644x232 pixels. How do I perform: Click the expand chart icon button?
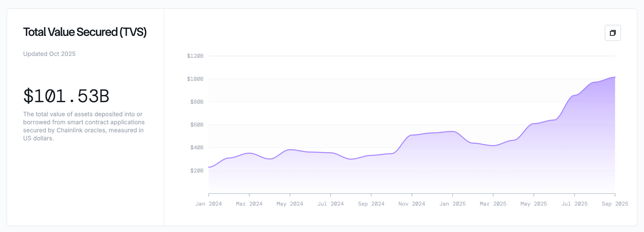pos(613,33)
